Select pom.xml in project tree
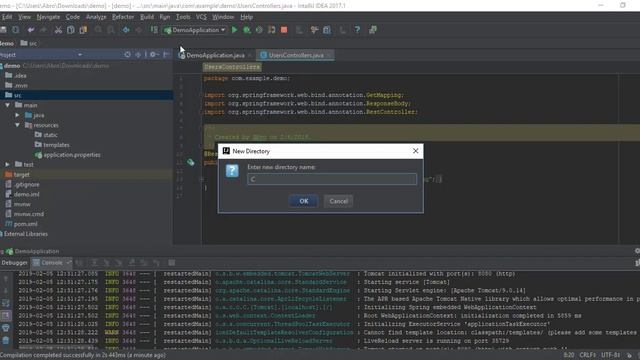This screenshot has height=360, width=640. tap(25, 224)
